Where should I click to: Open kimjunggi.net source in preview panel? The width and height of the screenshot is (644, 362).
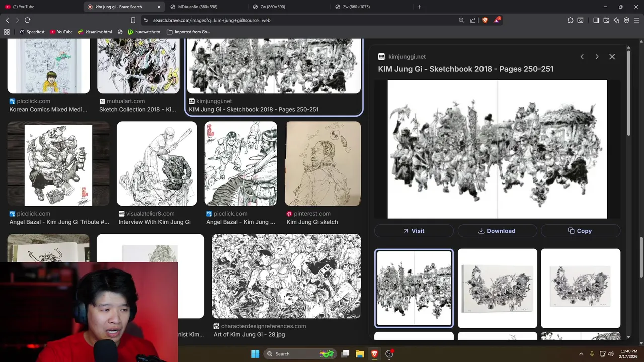[x=402, y=57]
